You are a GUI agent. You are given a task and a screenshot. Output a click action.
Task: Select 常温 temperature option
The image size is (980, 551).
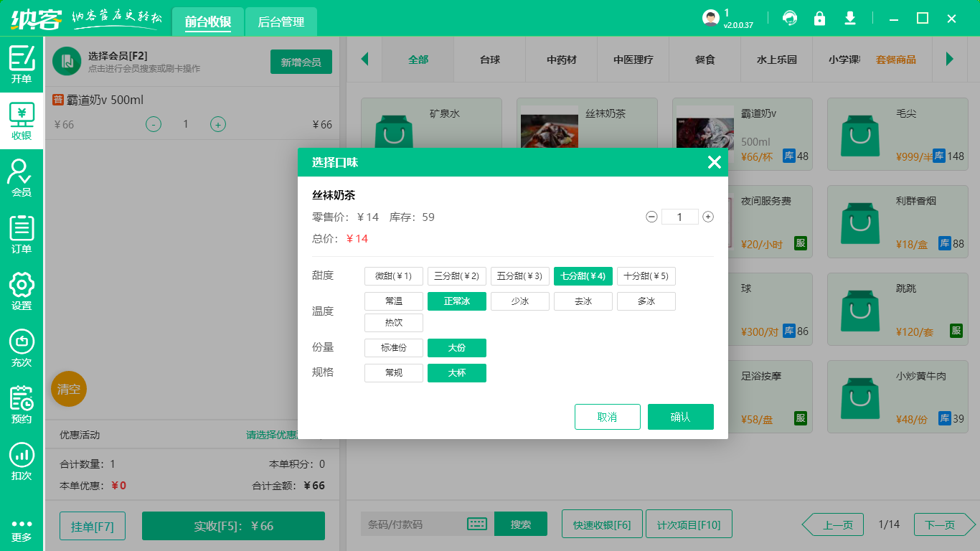point(394,301)
